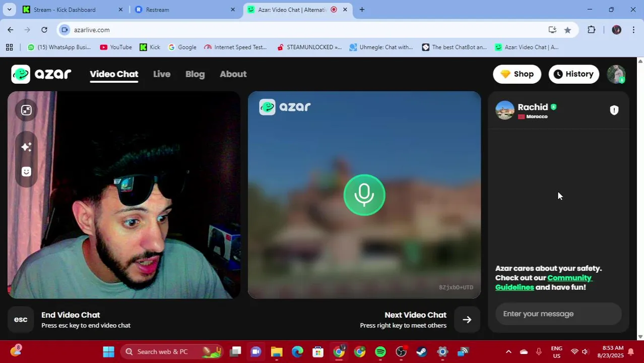The image size is (644, 363).
Task: Open Task View on the taskbar
Action: click(x=235, y=352)
